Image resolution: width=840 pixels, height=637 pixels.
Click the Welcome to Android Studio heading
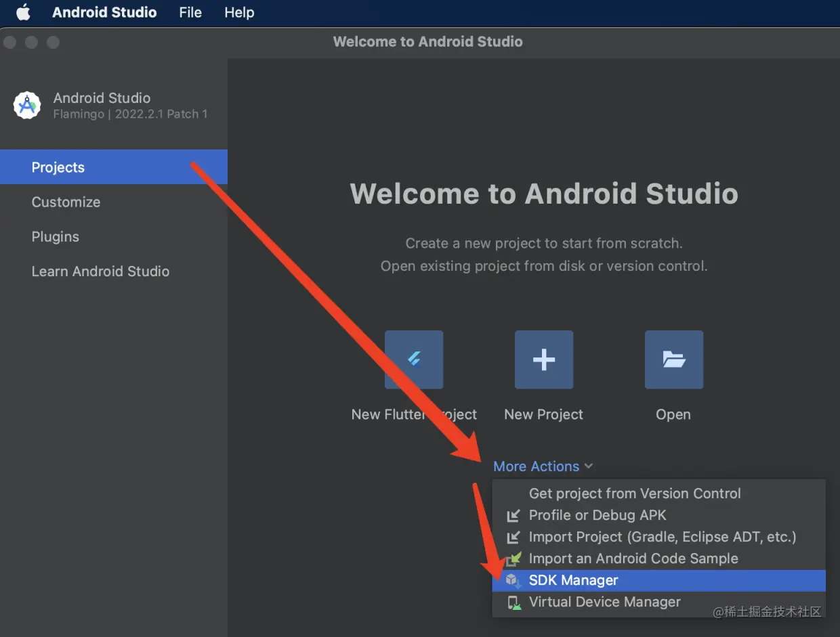click(x=544, y=194)
